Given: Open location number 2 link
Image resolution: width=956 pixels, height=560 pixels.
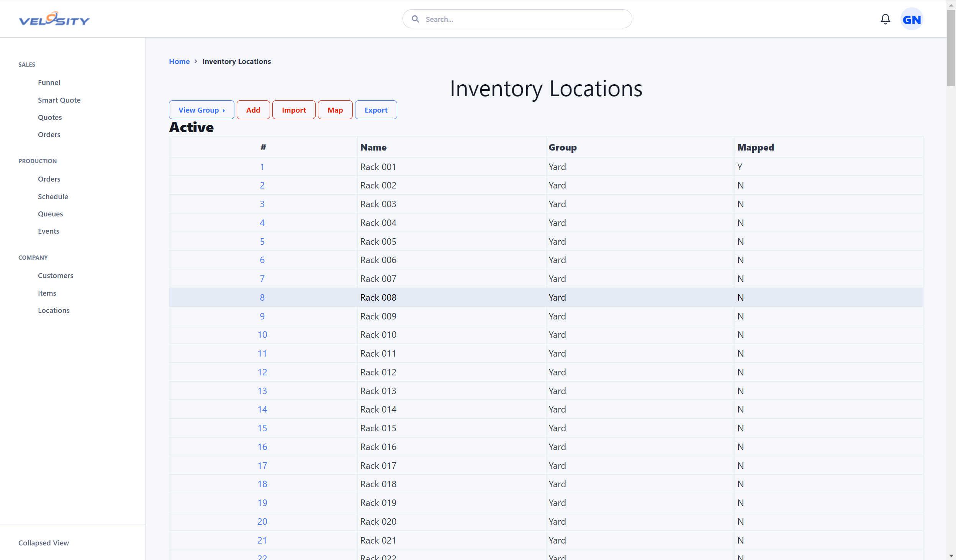Looking at the screenshot, I should pos(262,185).
